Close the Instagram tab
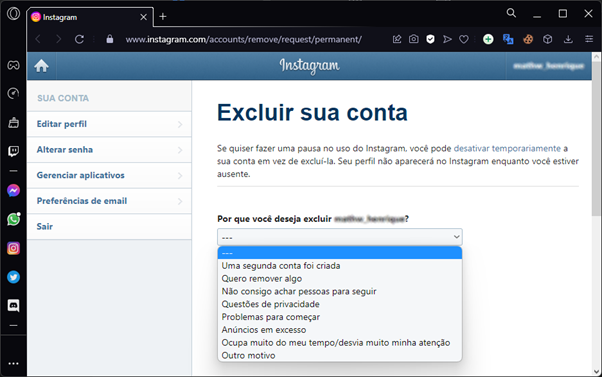The image size is (602, 377). (143, 17)
